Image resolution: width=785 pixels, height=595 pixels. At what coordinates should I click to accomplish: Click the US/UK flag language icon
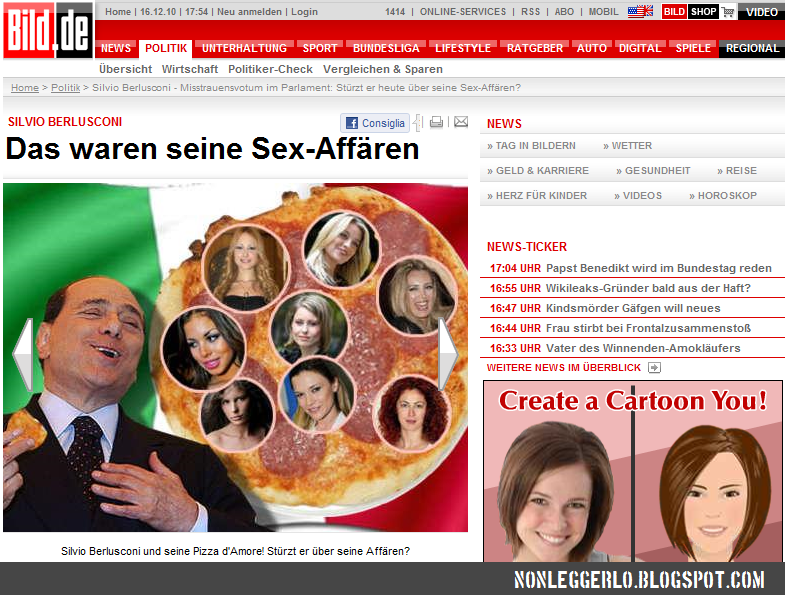point(640,12)
